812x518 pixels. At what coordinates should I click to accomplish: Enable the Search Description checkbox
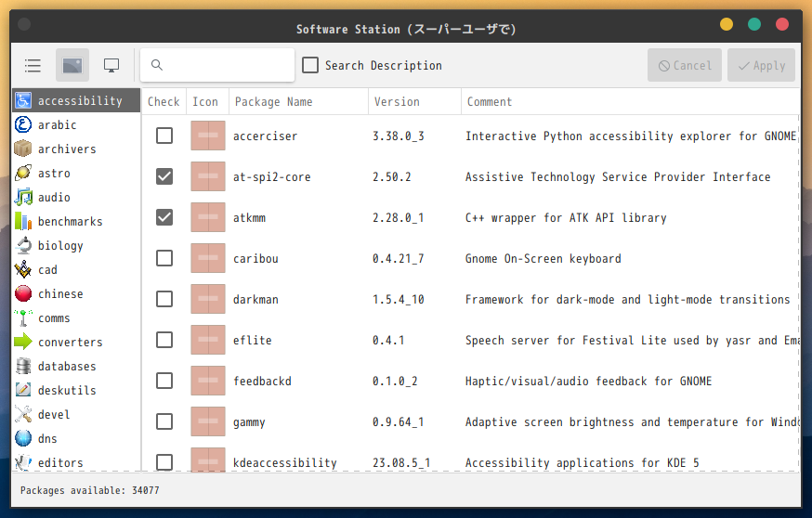(310, 65)
